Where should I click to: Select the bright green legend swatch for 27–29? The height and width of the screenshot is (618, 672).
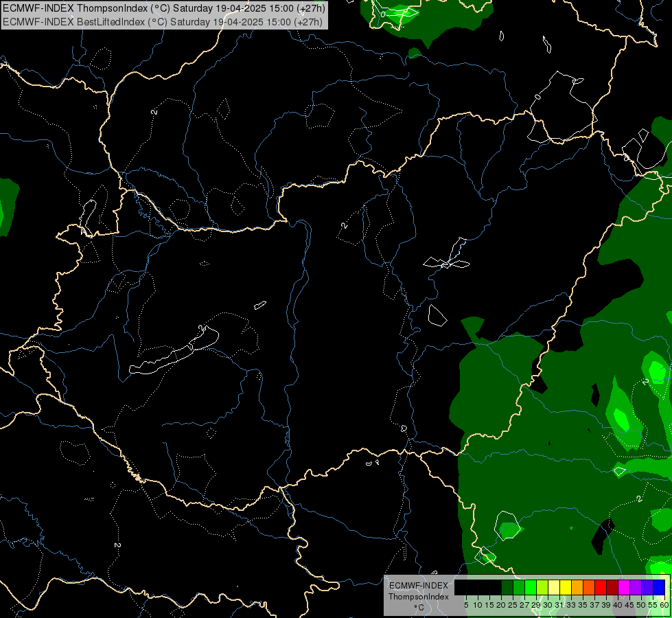(x=531, y=587)
